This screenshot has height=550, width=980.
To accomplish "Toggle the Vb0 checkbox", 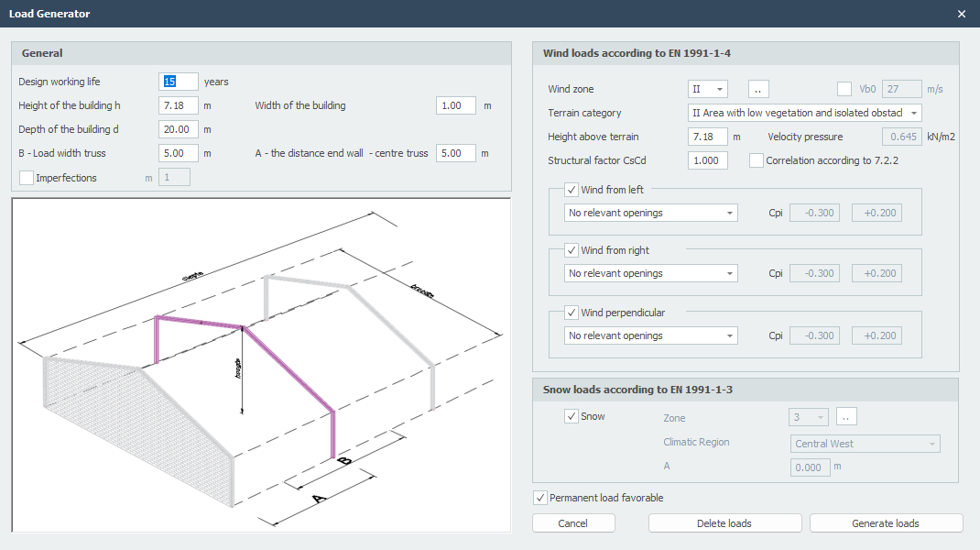I will pos(844,89).
